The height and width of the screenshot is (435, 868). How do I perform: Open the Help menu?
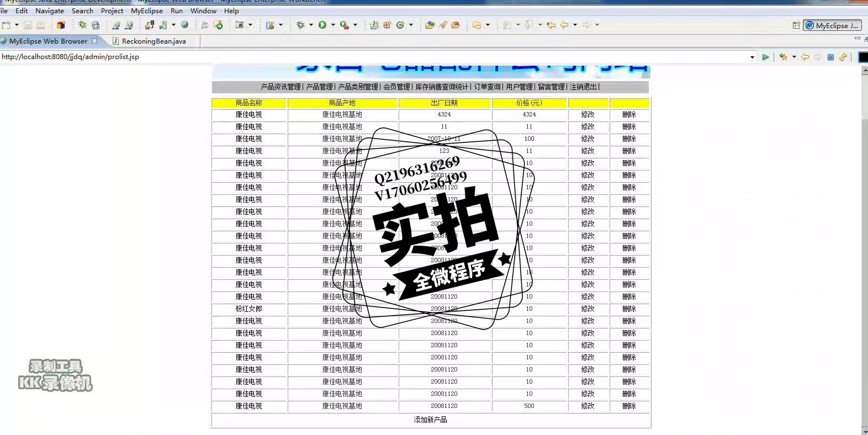tap(231, 10)
